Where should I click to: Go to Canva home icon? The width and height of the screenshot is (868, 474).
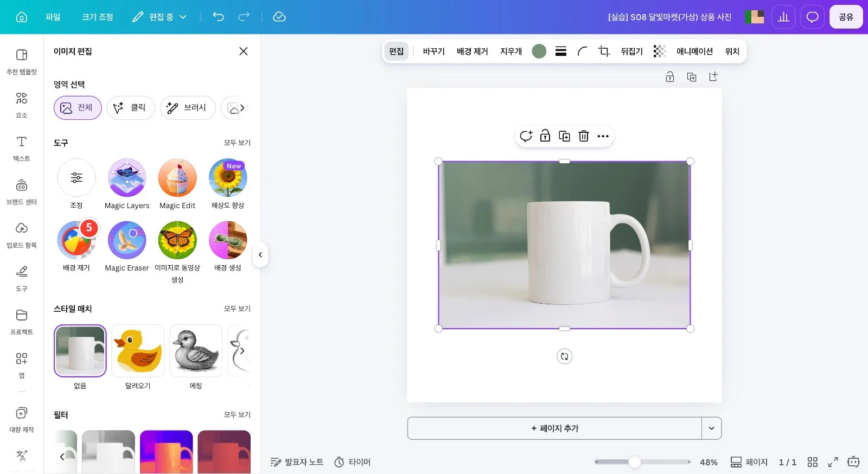pos(22,17)
